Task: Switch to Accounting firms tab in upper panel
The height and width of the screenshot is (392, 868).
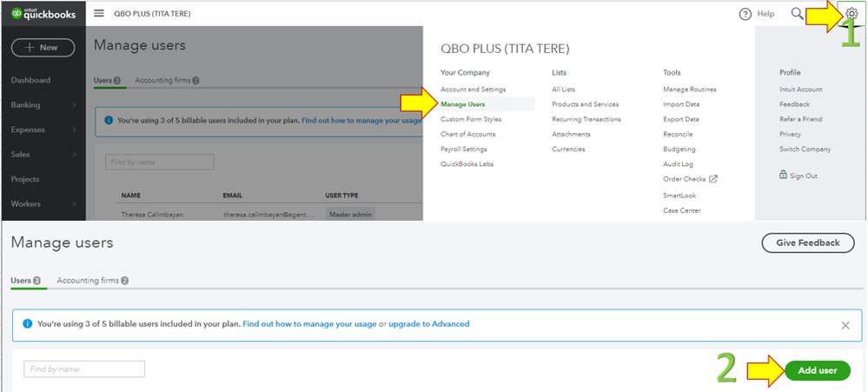Action: coord(167,80)
